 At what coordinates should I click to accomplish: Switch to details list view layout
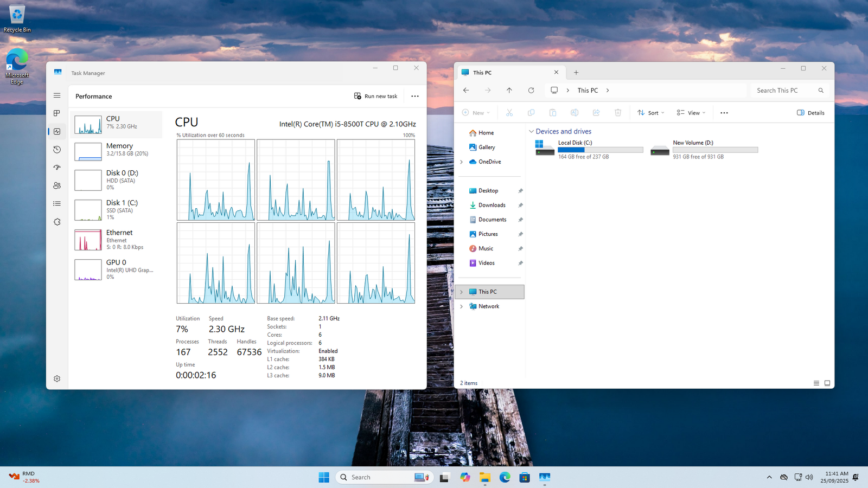(x=816, y=383)
